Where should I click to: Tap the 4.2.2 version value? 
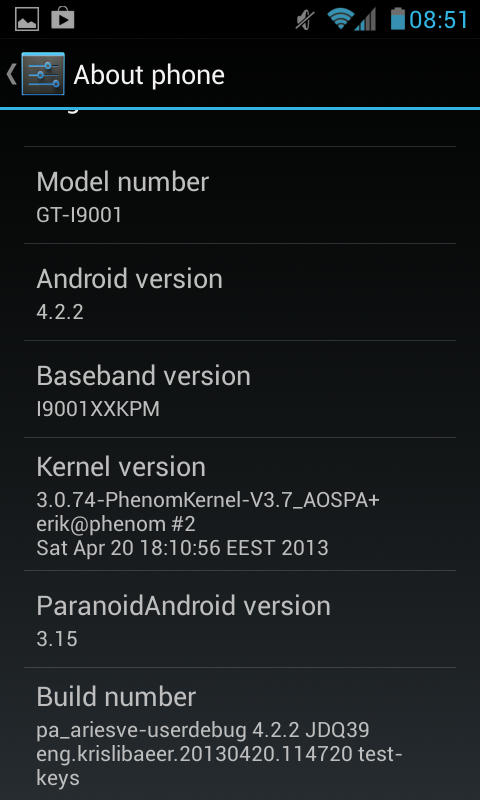[60, 312]
